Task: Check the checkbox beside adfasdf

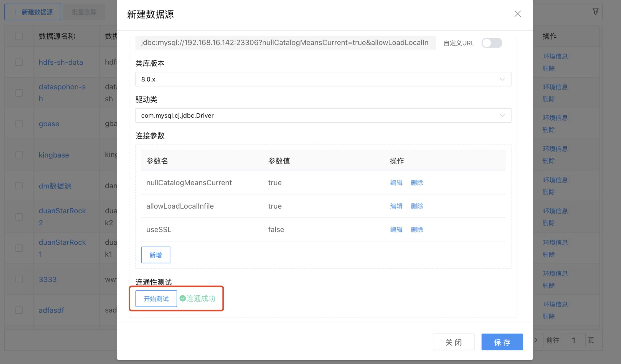Action: coord(19,310)
